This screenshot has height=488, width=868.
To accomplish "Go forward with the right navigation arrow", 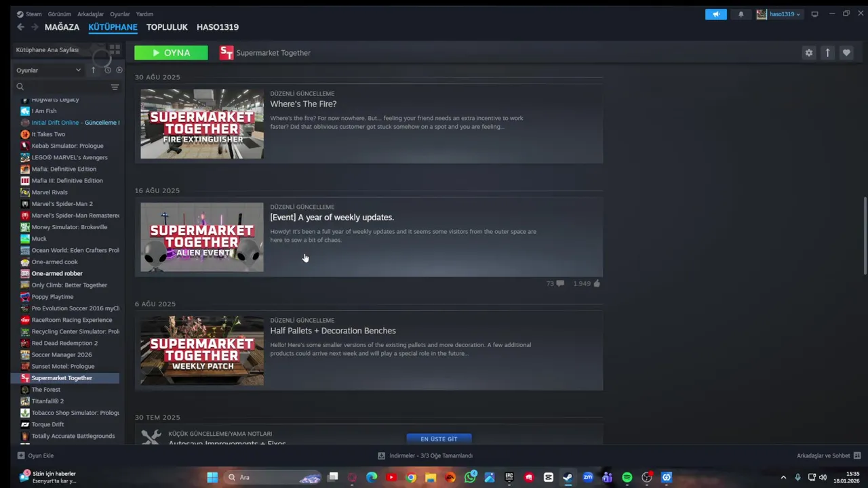I will (x=34, y=27).
